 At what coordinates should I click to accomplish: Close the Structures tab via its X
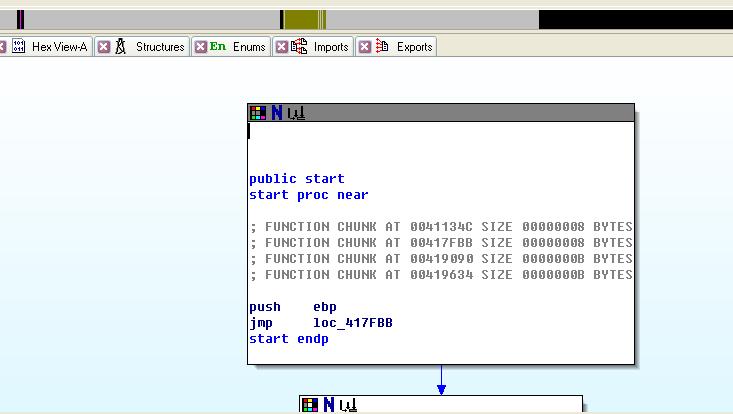pyautogui.click(x=104, y=47)
